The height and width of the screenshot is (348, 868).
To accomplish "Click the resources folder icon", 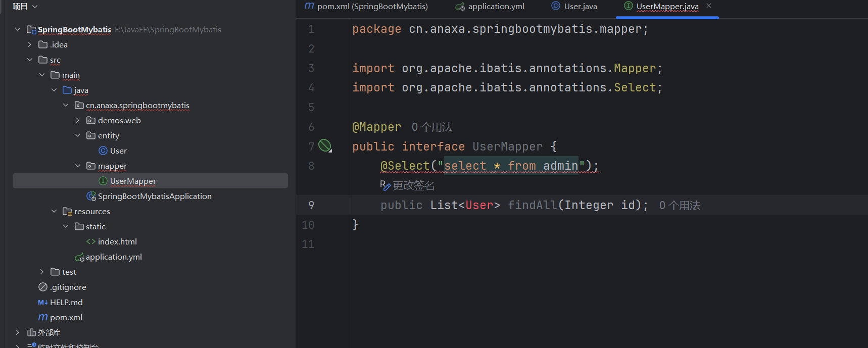I will [x=67, y=211].
